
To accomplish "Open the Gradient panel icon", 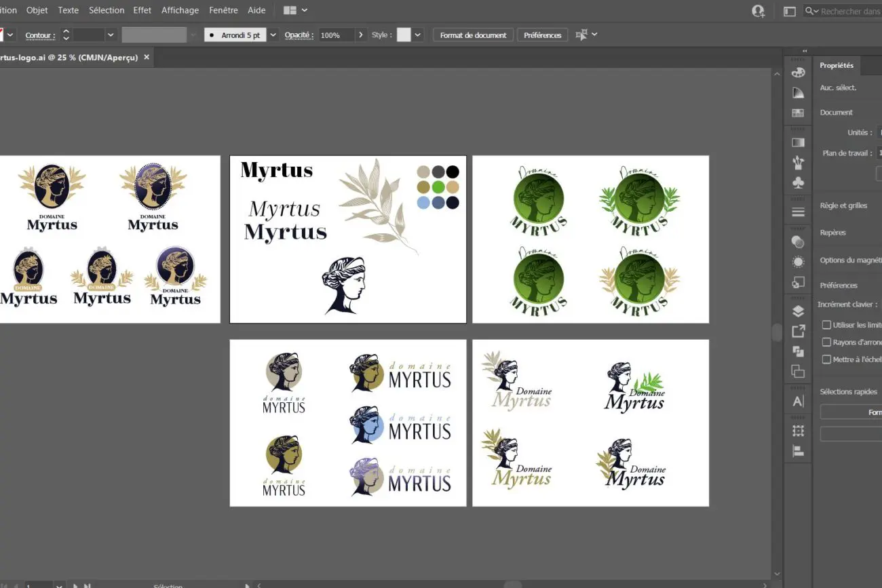I will coord(798,142).
